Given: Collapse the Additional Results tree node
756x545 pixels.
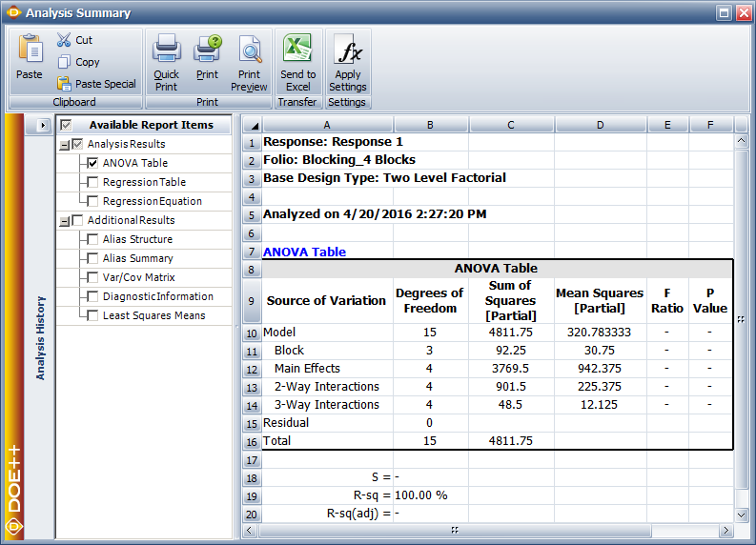Looking at the screenshot, I should 64,221.
